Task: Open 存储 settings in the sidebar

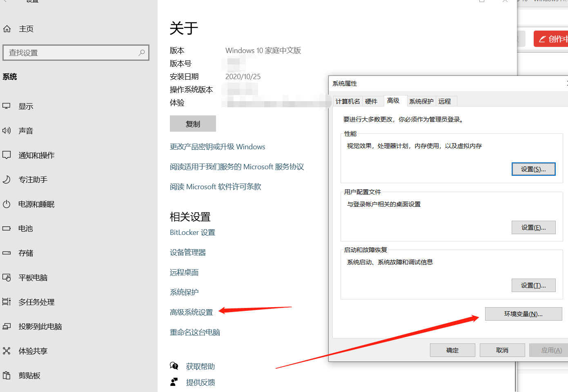Action: click(25, 253)
